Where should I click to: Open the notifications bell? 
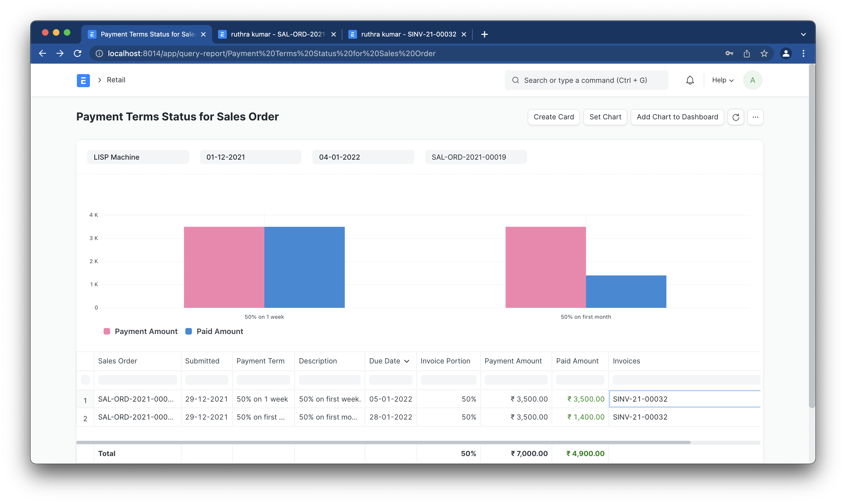tap(690, 80)
